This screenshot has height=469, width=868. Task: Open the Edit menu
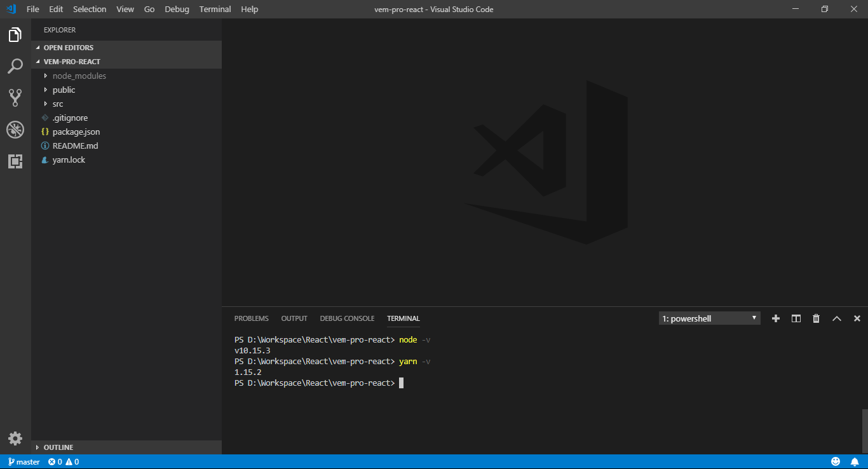pos(56,9)
